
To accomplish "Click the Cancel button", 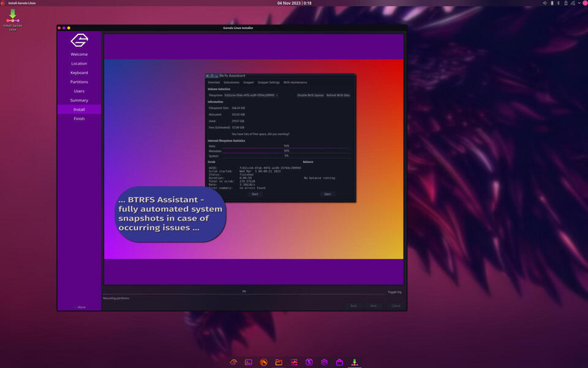I will 396,305.
